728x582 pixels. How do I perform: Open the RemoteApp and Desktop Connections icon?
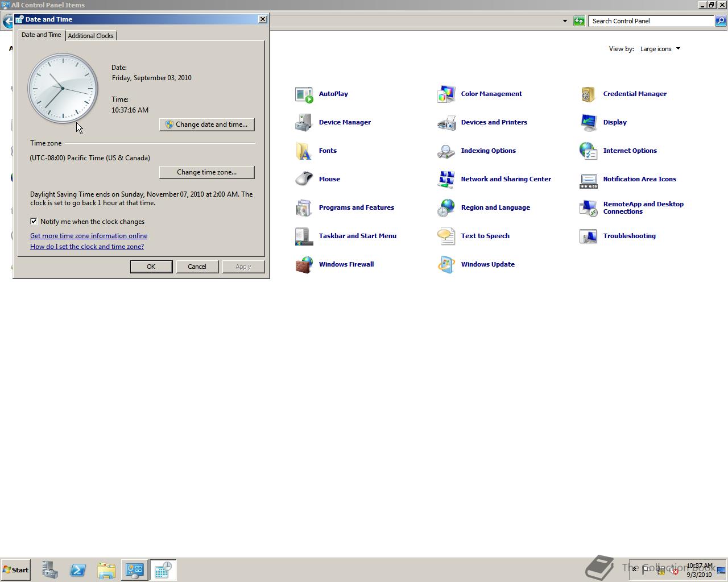[x=589, y=208]
